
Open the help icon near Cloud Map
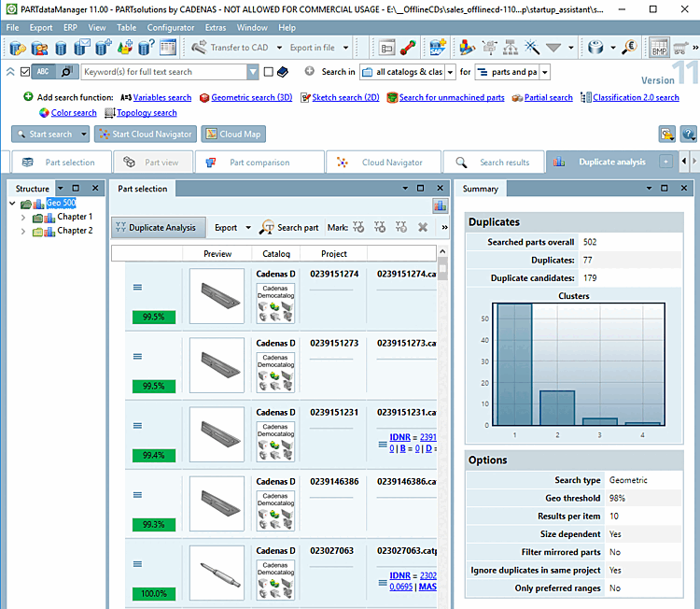point(689,135)
